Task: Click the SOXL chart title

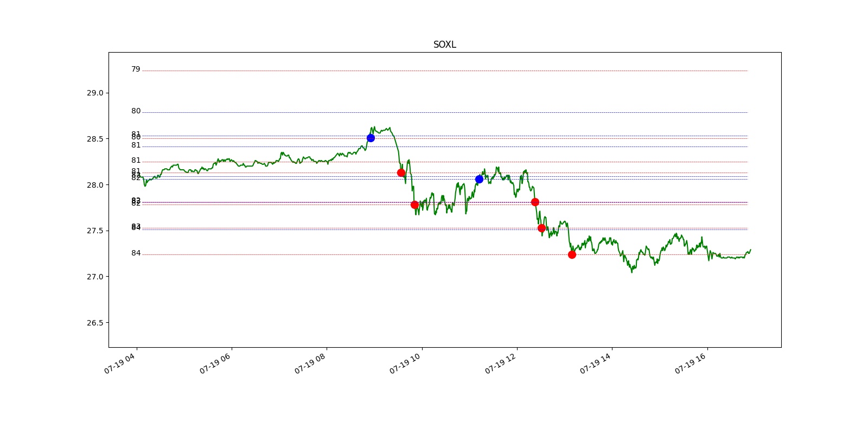Action: click(x=444, y=44)
